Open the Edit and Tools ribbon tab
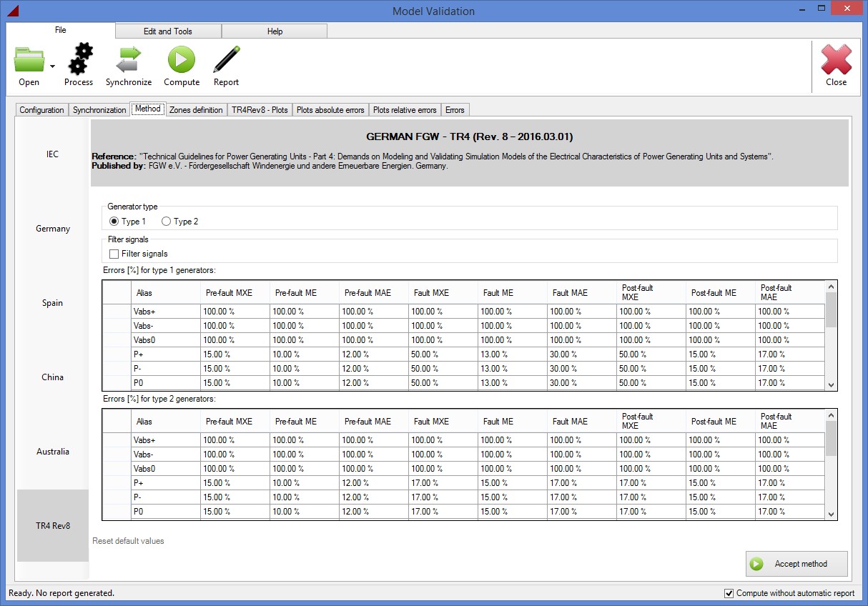The height and width of the screenshot is (606, 868). 168,31
